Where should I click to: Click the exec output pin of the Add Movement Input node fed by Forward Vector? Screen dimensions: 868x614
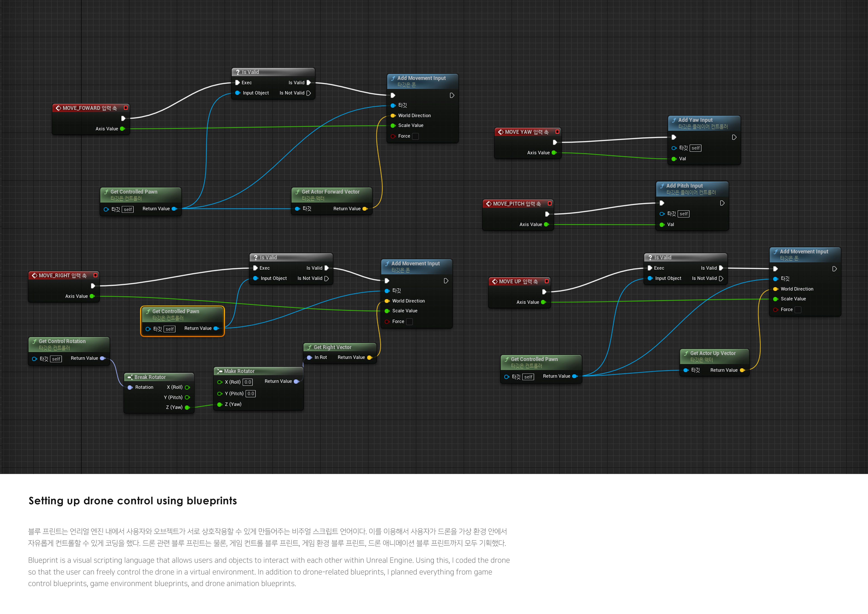[452, 95]
